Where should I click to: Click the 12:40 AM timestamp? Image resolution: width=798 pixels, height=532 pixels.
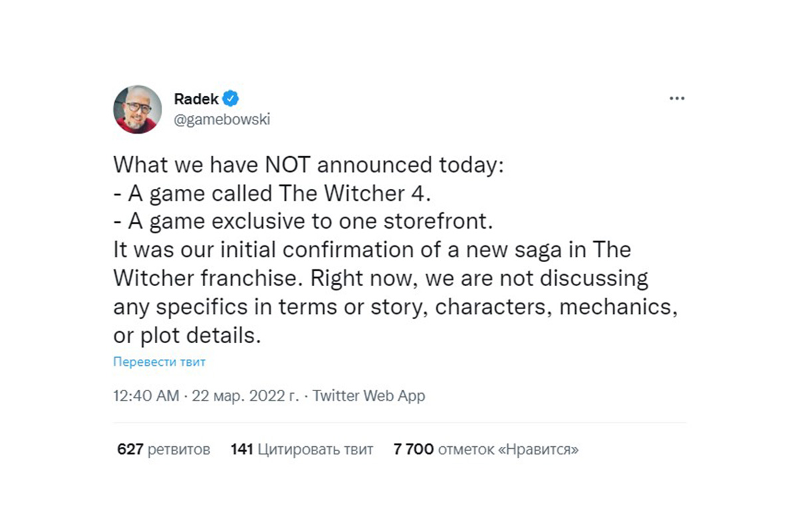pyautogui.click(x=146, y=396)
